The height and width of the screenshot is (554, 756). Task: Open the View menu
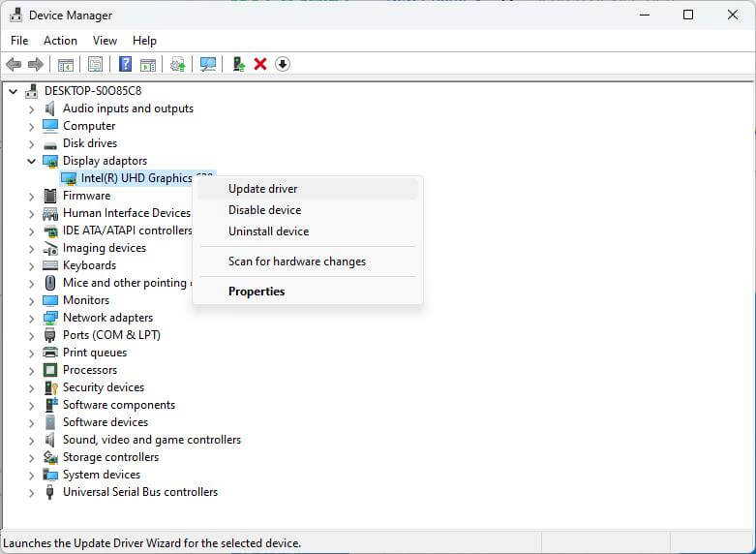pos(105,41)
